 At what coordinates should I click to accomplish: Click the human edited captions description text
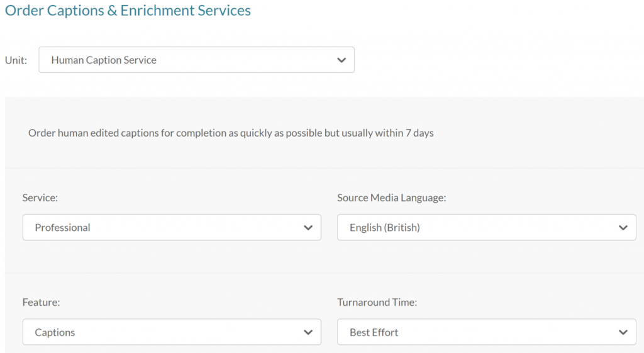pos(231,133)
